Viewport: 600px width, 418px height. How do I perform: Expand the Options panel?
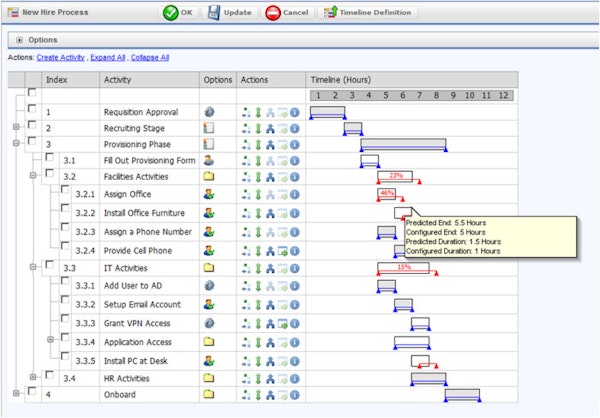click(19, 40)
